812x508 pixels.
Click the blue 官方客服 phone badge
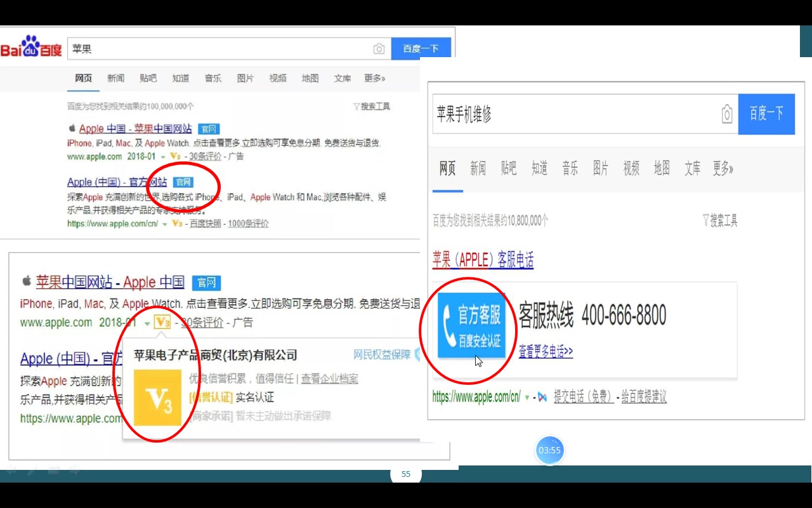(471, 326)
